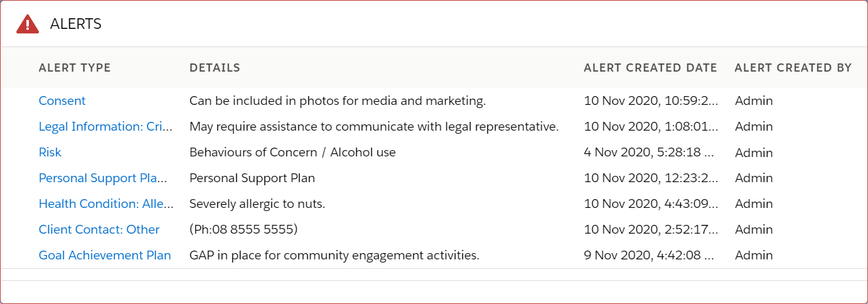868x304 pixels.
Task: Open the Health Condition allergy alert link
Action: [106, 204]
